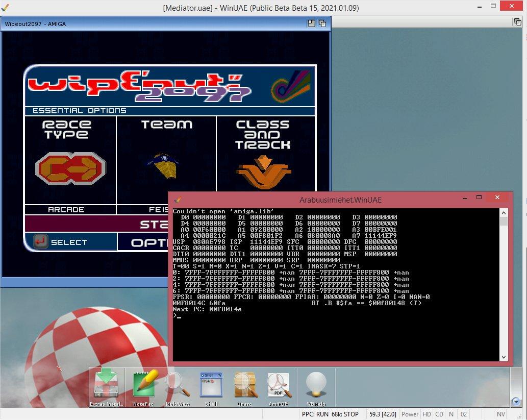Click the N status bar cell
Image resolution: width=527 pixels, height=420 pixels.
[x=451, y=414]
